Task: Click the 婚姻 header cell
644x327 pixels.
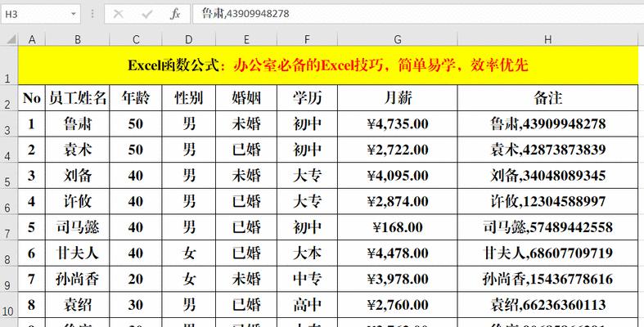Action: (x=246, y=97)
